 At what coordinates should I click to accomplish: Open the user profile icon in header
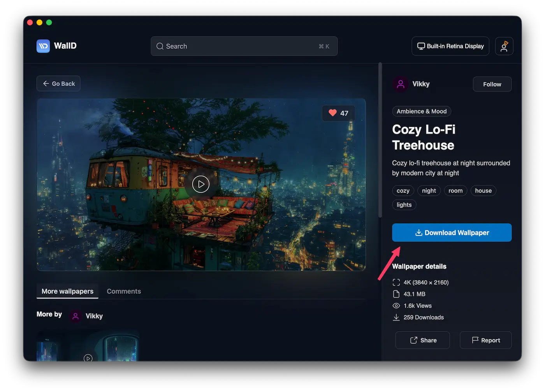click(x=504, y=46)
